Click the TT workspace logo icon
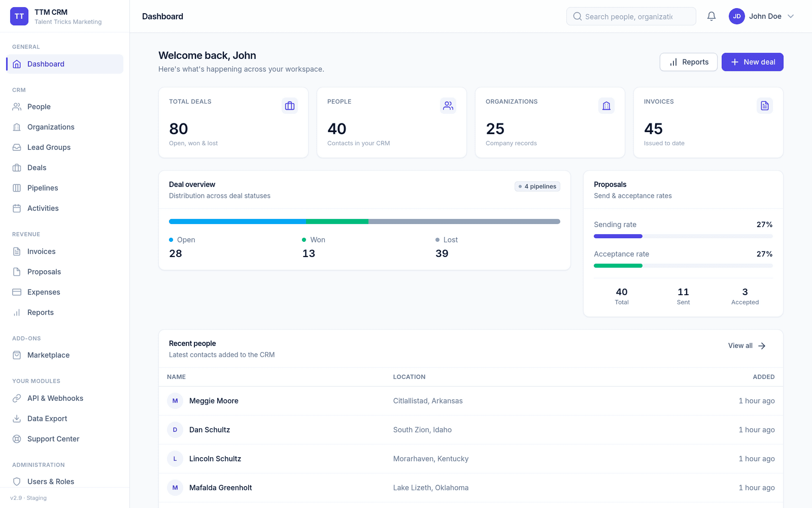Viewport: 812px width, 508px height. coord(19,16)
